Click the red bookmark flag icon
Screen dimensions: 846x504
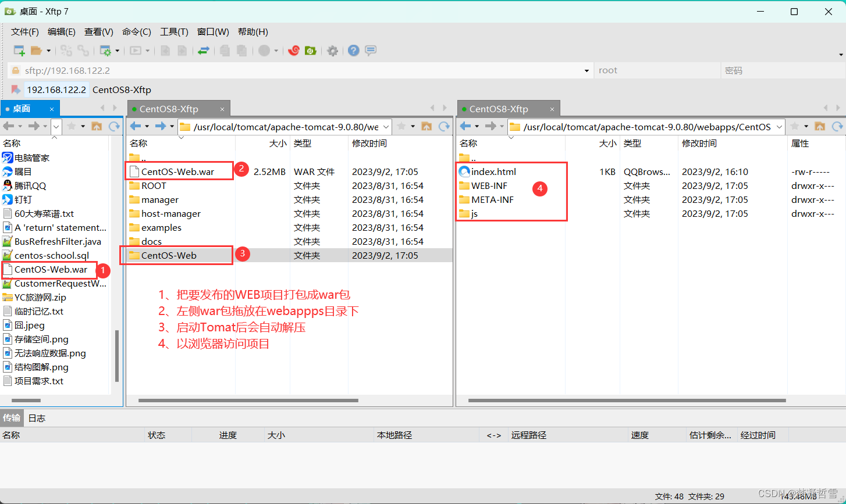16,90
